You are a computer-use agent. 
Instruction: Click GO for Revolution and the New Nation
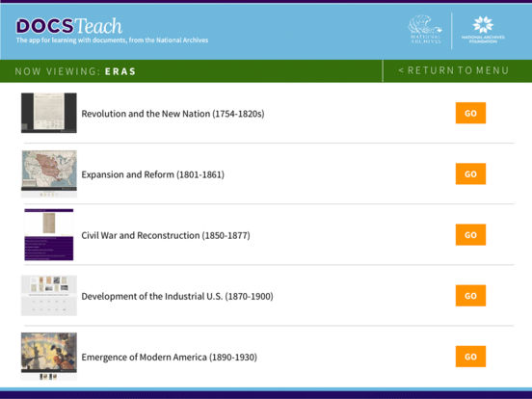[x=470, y=113]
